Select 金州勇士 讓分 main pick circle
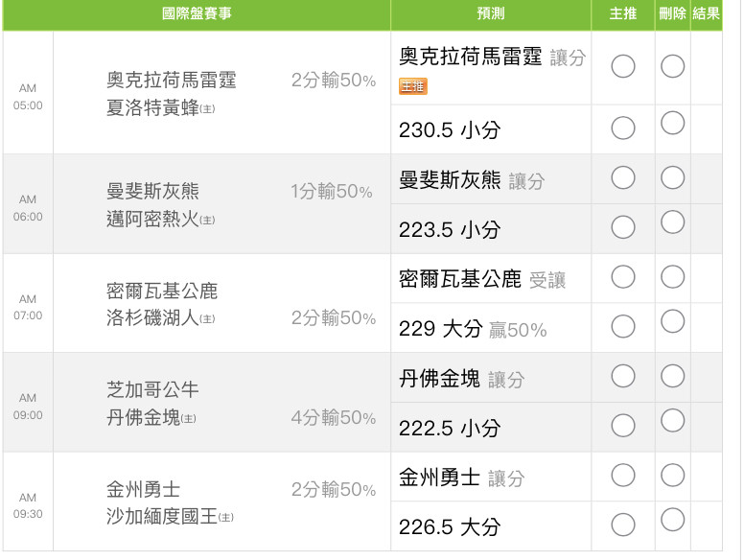Viewport: 744px width, 560px height. [x=623, y=475]
